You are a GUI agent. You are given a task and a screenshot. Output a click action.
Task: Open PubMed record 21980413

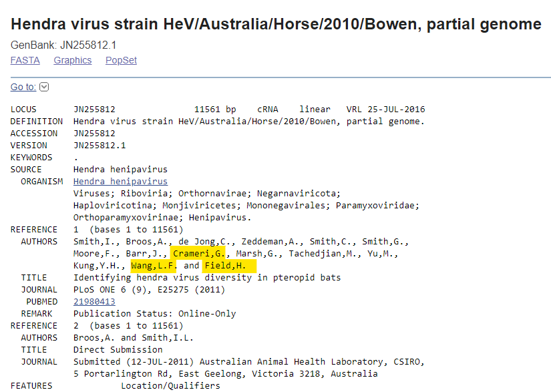tap(94, 302)
